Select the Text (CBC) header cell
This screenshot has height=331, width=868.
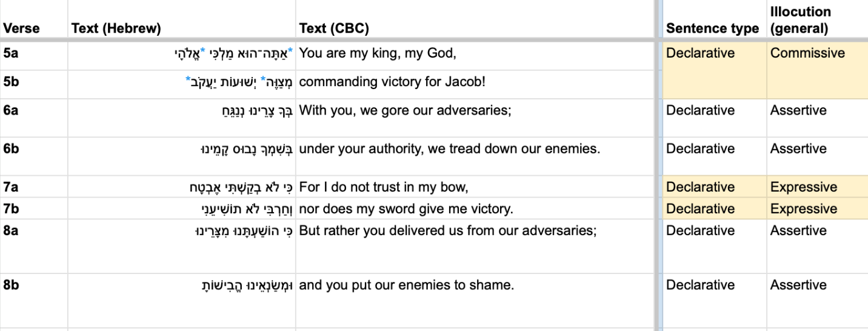pos(475,20)
